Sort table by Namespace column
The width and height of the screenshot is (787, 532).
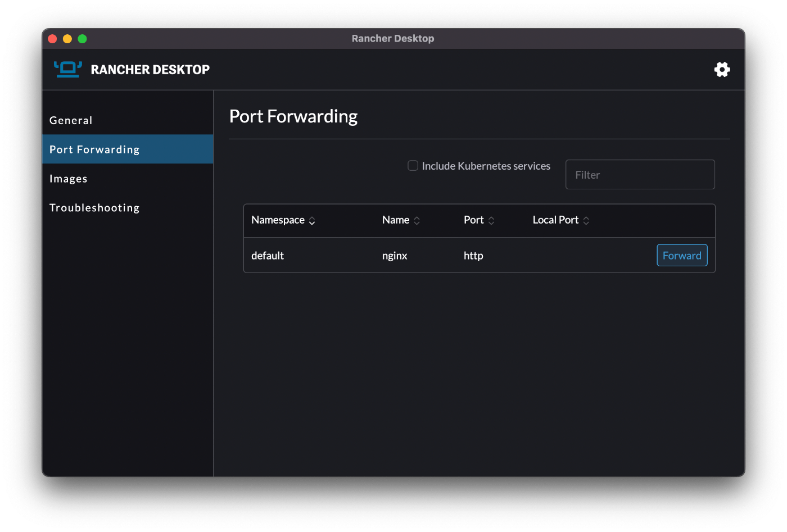[x=283, y=220]
